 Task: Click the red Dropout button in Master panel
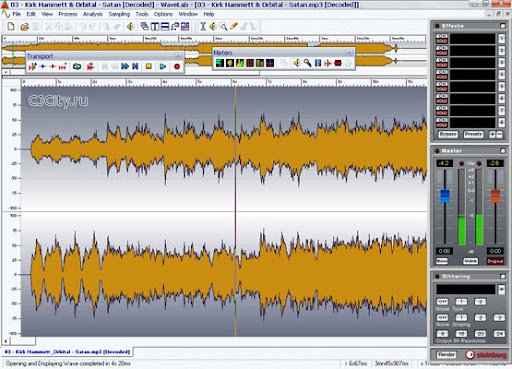(495, 261)
